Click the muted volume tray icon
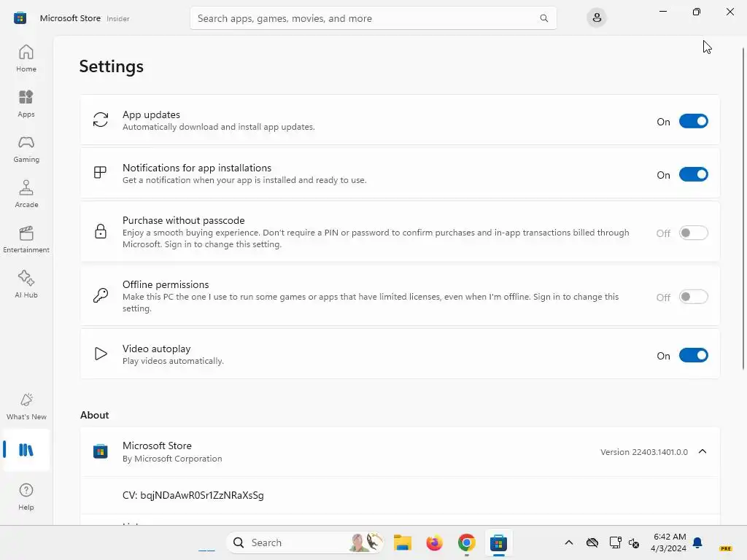The image size is (747, 560). pyautogui.click(x=634, y=542)
